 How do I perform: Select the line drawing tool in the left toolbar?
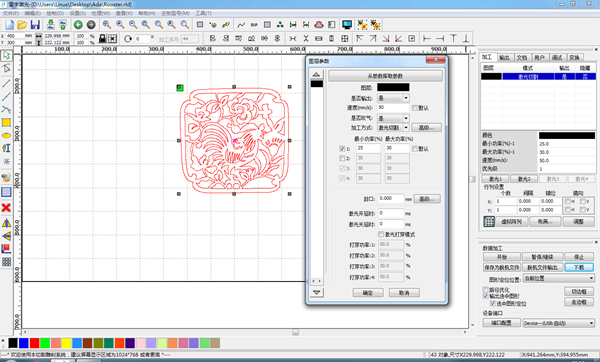click(x=7, y=83)
